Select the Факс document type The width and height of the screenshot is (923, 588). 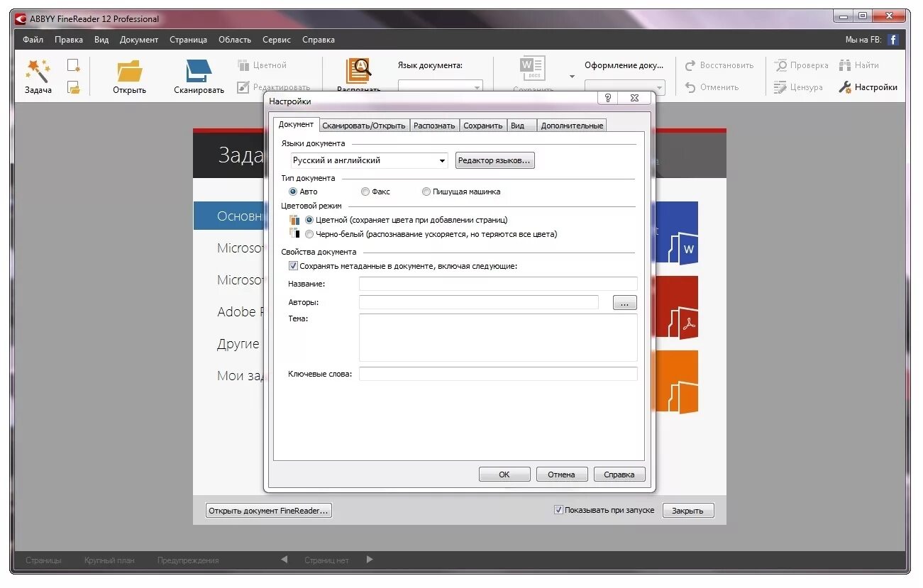[x=365, y=192]
